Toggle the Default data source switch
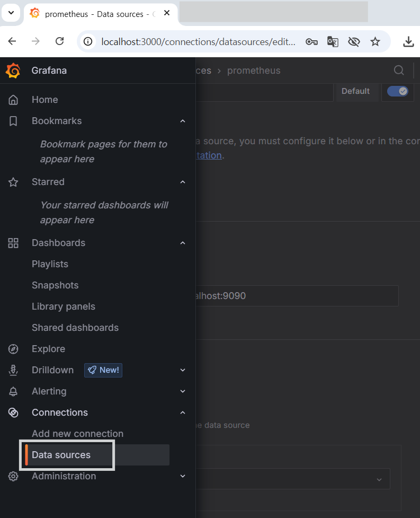The width and height of the screenshot is (420, 518). 398,91
